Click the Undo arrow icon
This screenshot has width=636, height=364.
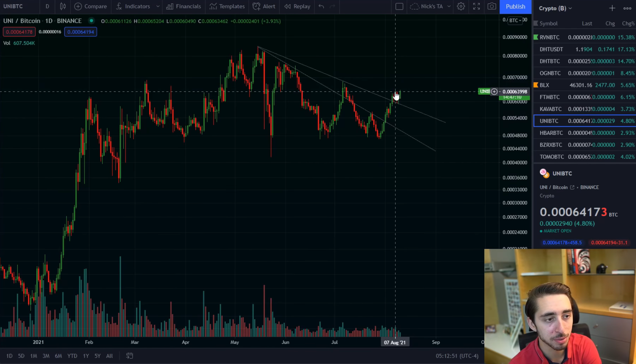[x=321, y=6]
